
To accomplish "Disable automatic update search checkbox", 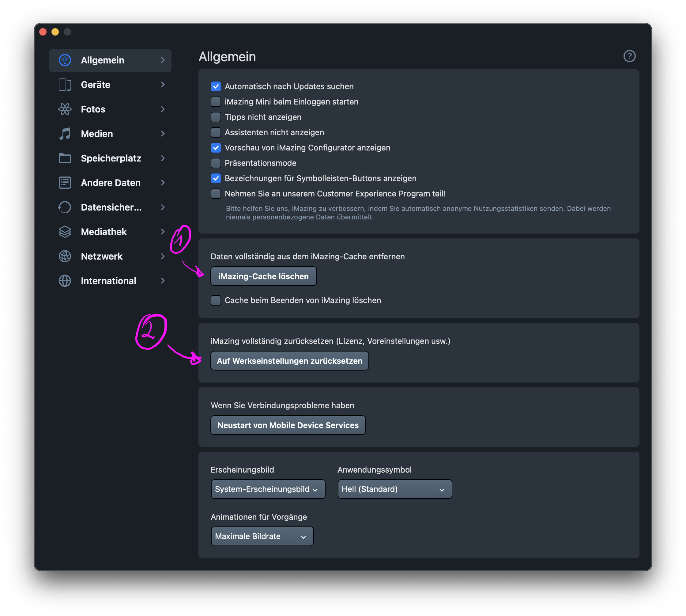I will click(216, 86).
